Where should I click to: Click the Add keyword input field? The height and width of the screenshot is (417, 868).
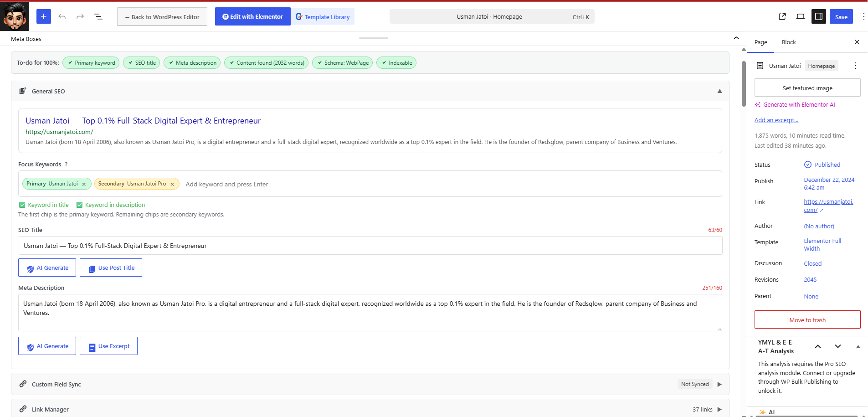pyautogui.click(x=227, y=184)
